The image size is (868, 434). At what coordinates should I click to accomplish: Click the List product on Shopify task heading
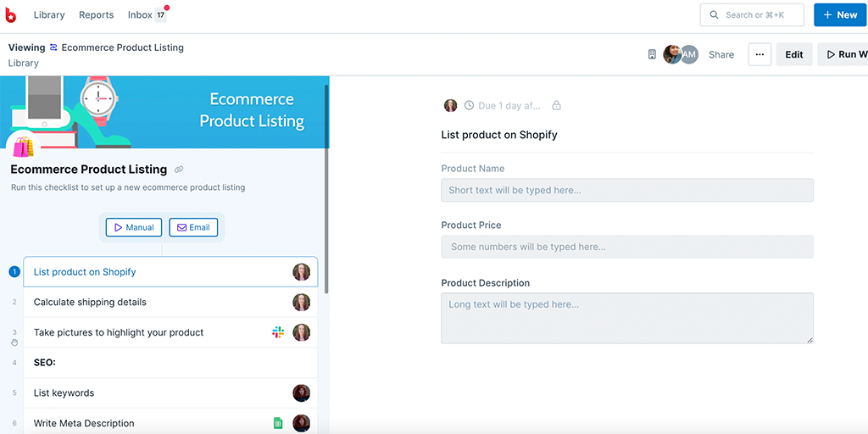coord(499,135)
